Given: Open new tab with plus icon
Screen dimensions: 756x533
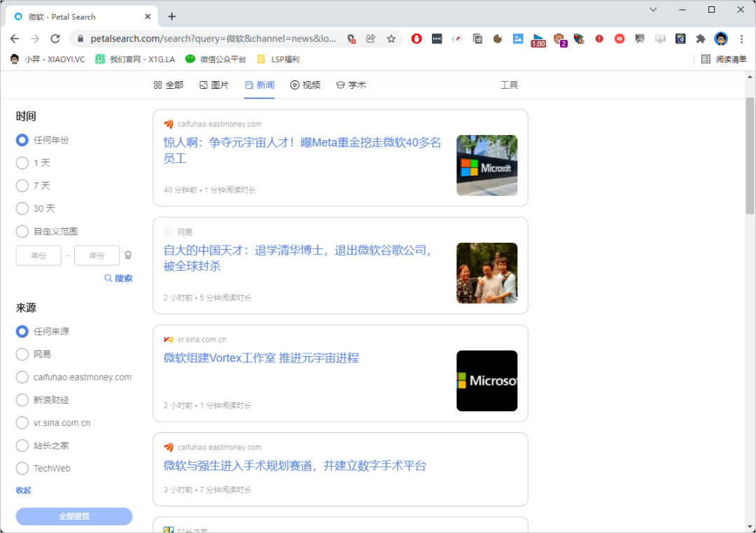Looking at the screenshot, I should pos(172,16).
